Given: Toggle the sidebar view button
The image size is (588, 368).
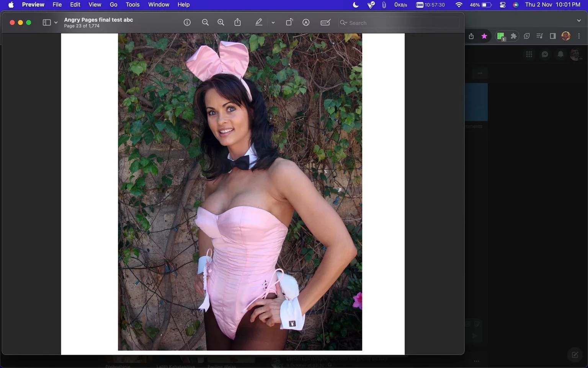Looking at the screenshot, I should coord(47,23).
